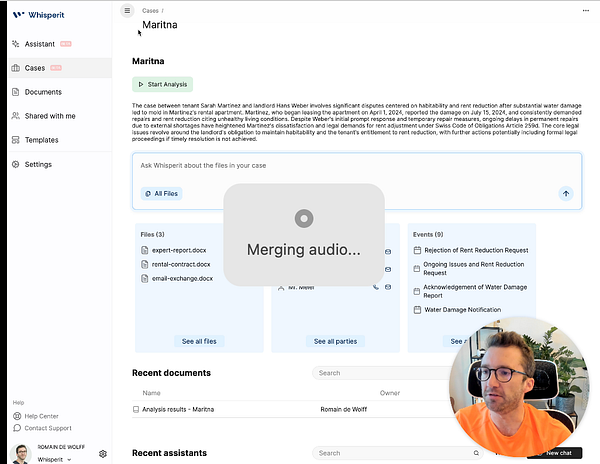Open rental-contract.docx file
This screenshot has height=464, width=600.
tap(181, 264)
